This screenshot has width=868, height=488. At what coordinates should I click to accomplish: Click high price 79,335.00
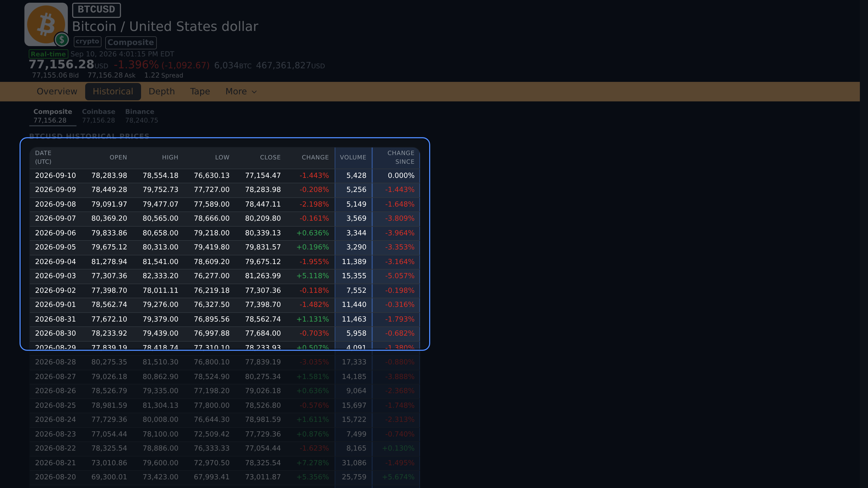coord(160,391)
